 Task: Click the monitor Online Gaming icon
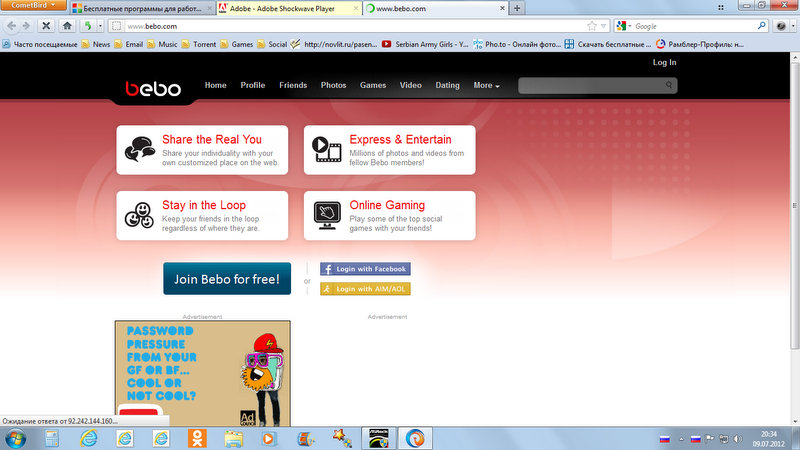click(327, 215)
